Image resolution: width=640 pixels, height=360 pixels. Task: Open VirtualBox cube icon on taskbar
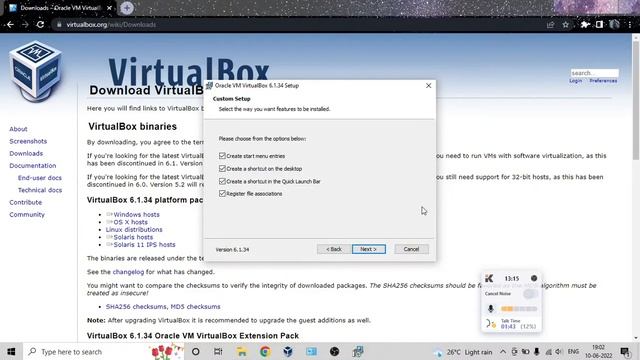(288, 351)
